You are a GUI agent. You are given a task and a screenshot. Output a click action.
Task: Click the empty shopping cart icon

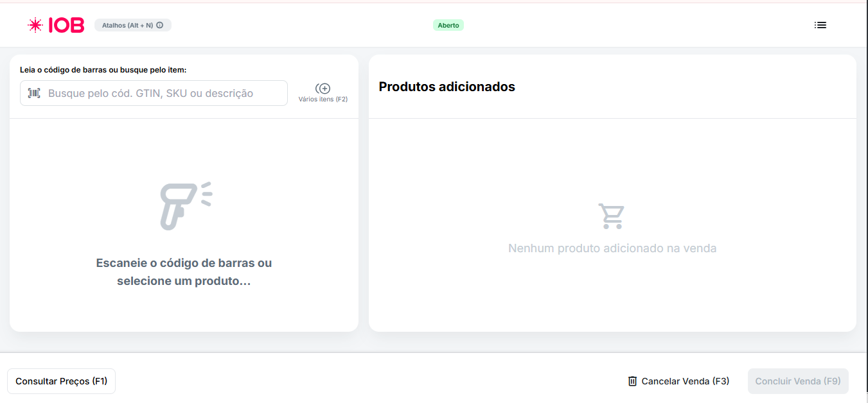pos(612,216)
